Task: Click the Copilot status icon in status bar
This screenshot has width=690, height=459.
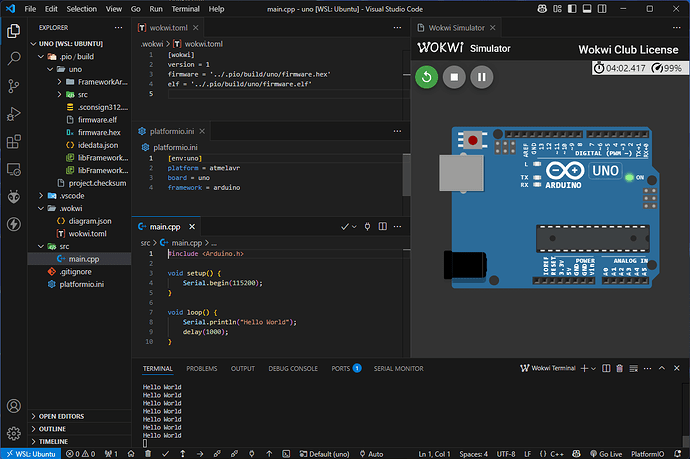Action: pyautogui.click(x=576, y=454)
